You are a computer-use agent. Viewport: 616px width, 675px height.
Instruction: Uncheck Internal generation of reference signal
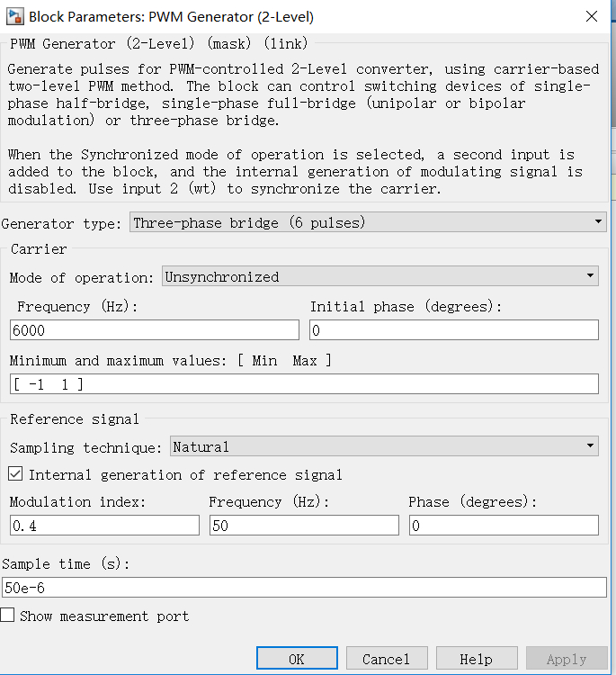(x=16, y=473)
